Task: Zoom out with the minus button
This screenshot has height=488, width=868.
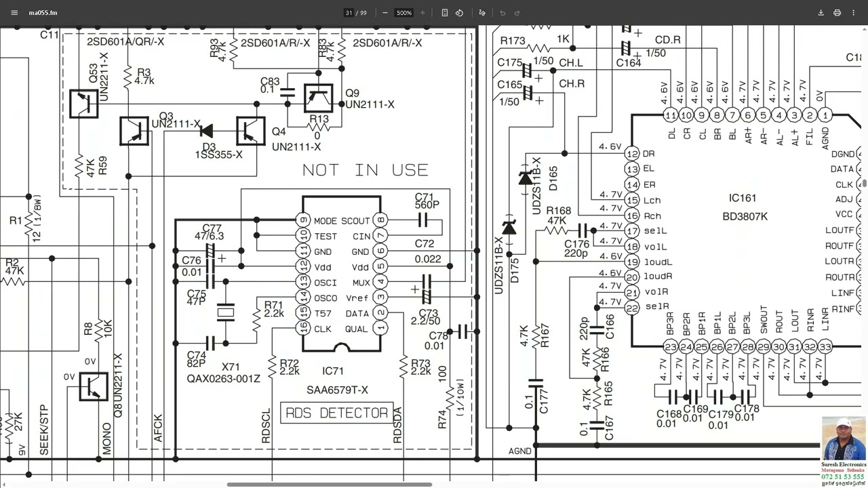Action: (x=385, y=13)
